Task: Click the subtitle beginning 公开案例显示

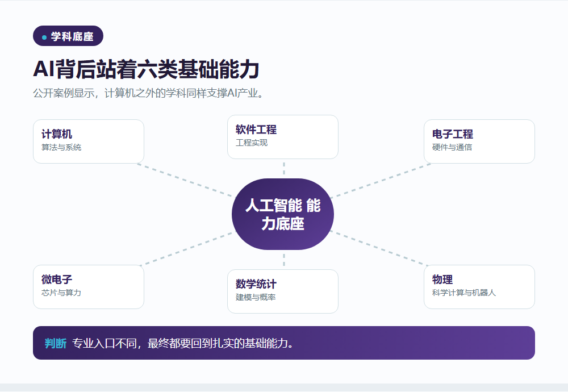Action: [148, 93]
